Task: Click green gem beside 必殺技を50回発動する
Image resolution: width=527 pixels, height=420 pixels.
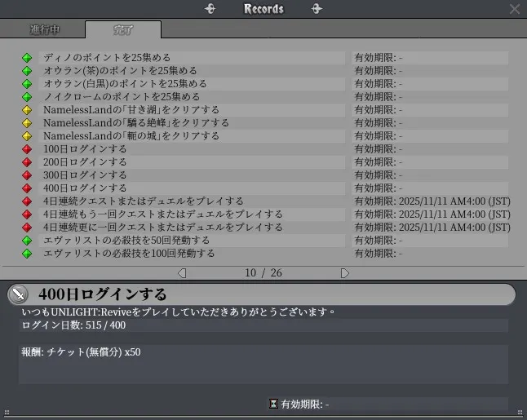Action: 27,241
